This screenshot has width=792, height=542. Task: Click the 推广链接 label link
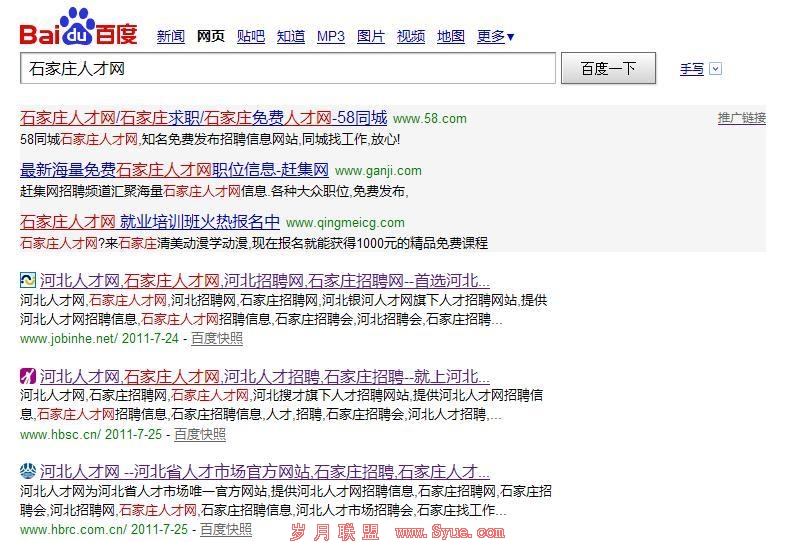[x=741, y=118]
